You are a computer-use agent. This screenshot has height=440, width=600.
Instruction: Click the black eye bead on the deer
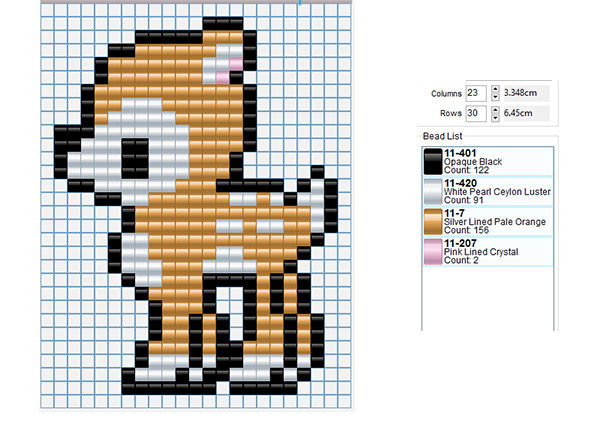click(x=135, y=159)
